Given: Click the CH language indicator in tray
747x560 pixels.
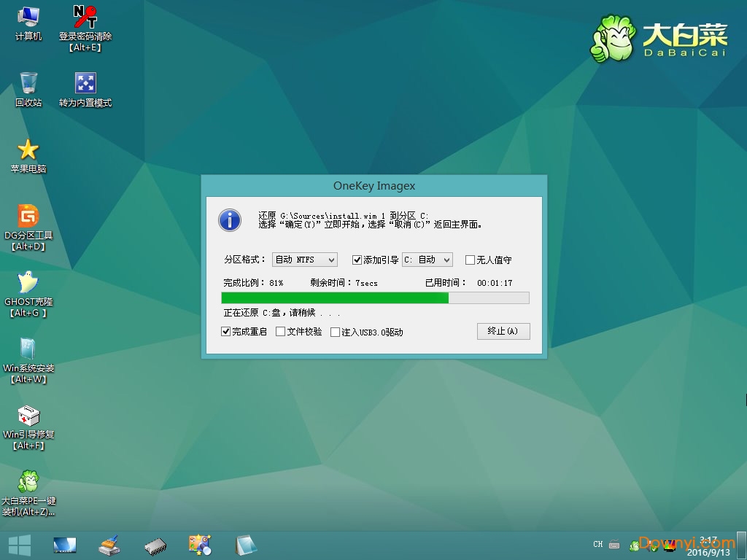Looking at the screenshot, I should click(597, 545).
